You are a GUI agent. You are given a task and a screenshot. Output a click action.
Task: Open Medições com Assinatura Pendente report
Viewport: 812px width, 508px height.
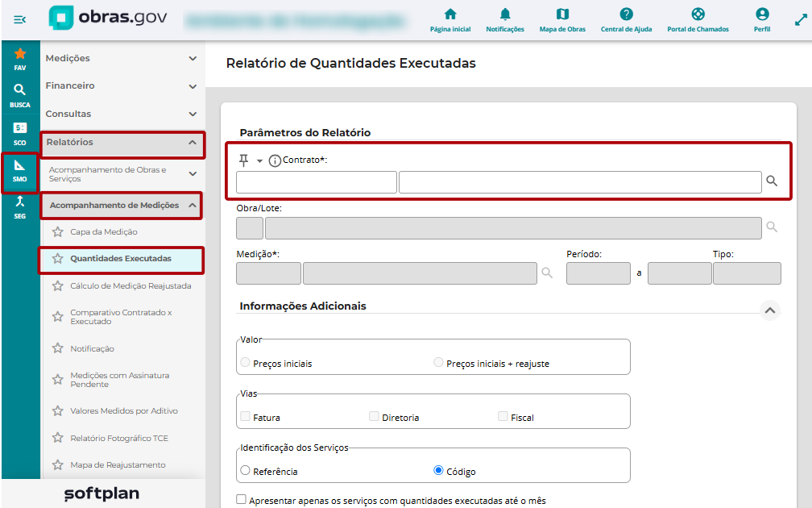coord(119,380)
